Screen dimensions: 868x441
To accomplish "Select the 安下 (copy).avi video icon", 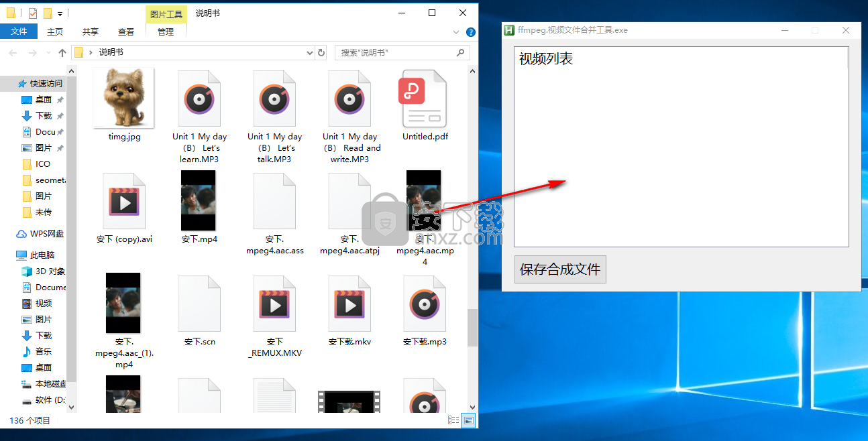I will click(123, 201).
